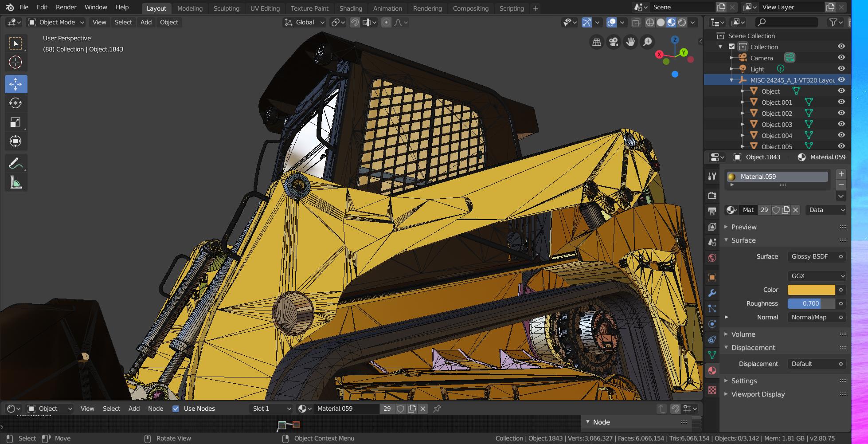Image resolution: width=868 pixels, height=444 pixels.
Task: Toggle Collection exclude checkbox in outliner
Action: [732, 47]
